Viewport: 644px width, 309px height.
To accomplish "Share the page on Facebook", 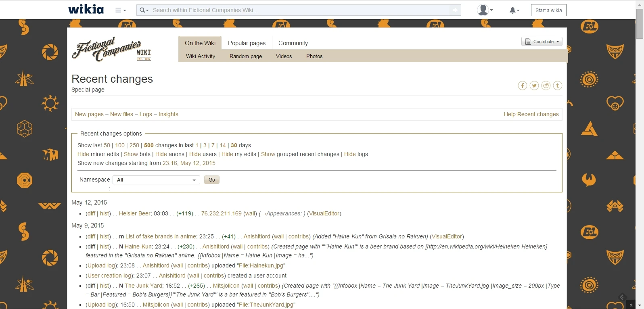I will [523, 86].
